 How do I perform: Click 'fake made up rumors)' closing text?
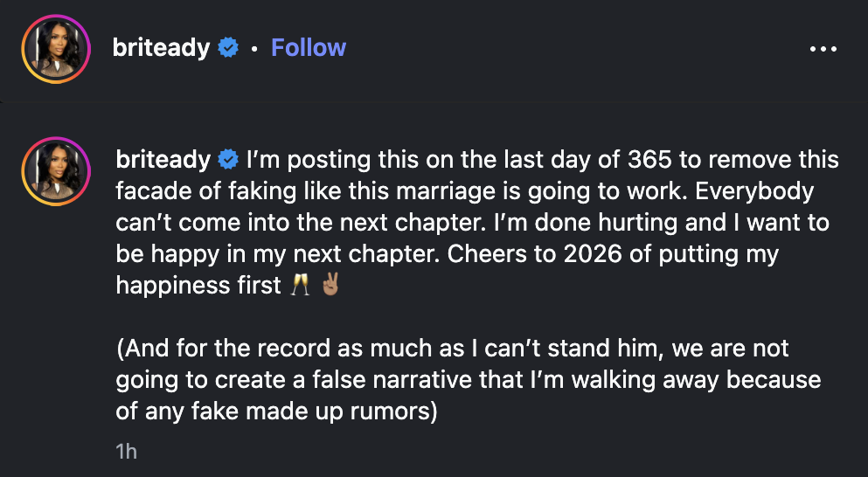[315, 411]
